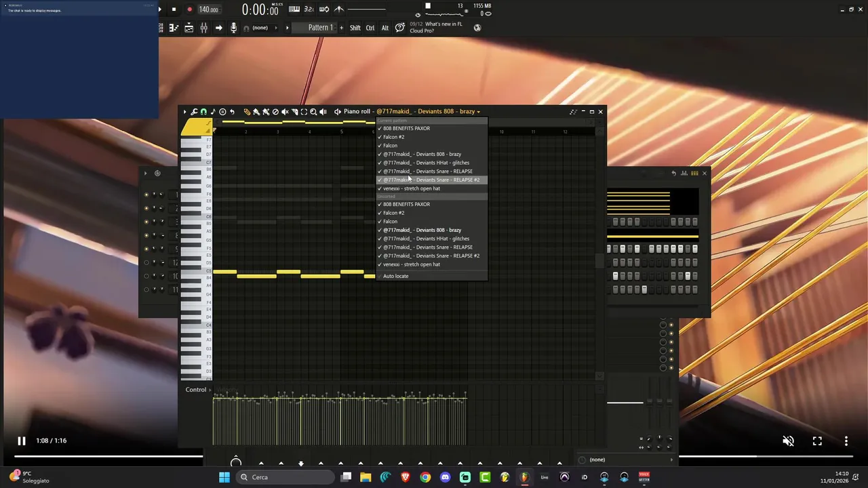Image resolution: width=868 pixels, height=488 pixels.
Task: Click the Playback scrub tool in piano roll
Action: 323,112
